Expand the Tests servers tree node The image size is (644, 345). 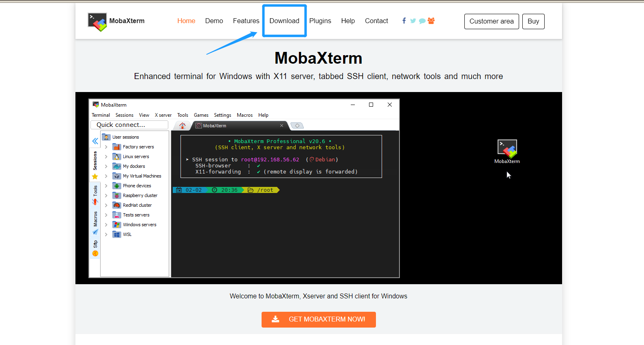pos(106,215)
